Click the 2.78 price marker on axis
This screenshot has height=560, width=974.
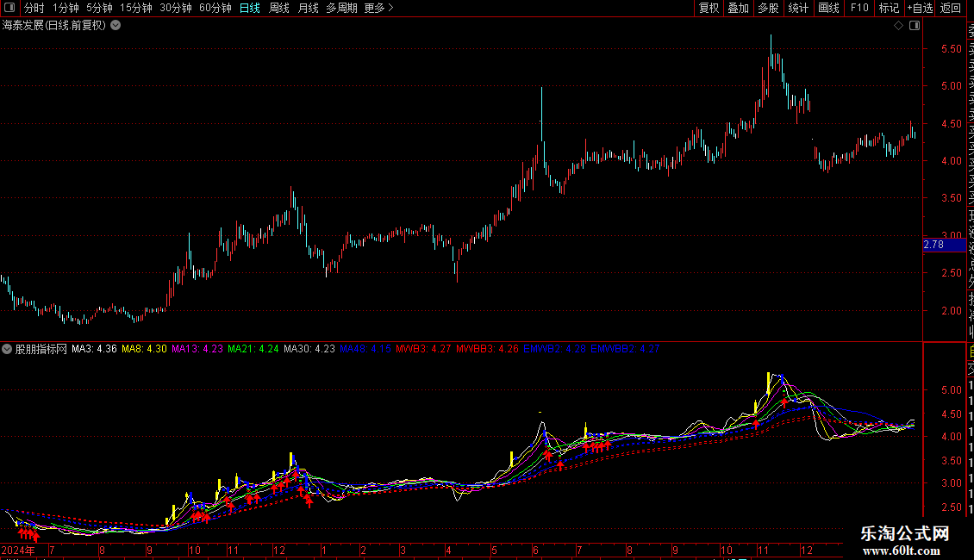[945, 245]
